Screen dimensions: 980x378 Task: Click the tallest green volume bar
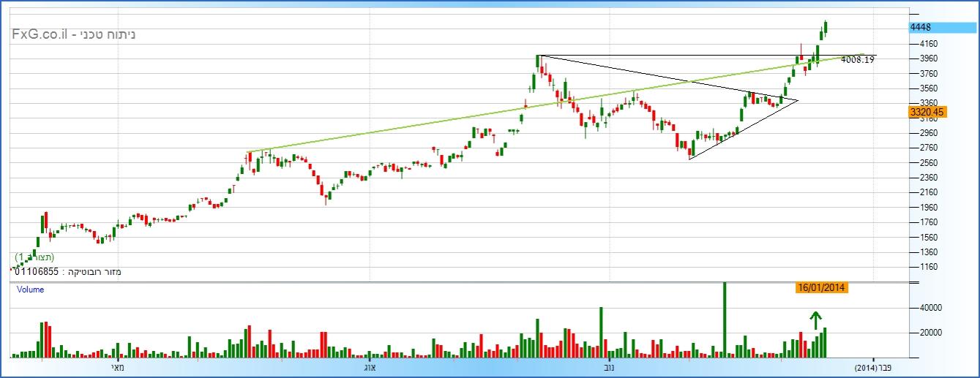point(725,320)
